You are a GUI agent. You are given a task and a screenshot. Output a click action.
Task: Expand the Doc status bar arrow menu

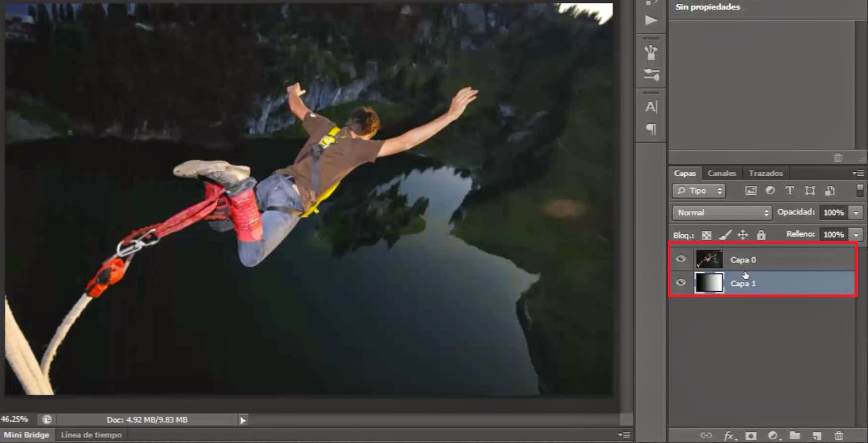(x=242, y=420)
